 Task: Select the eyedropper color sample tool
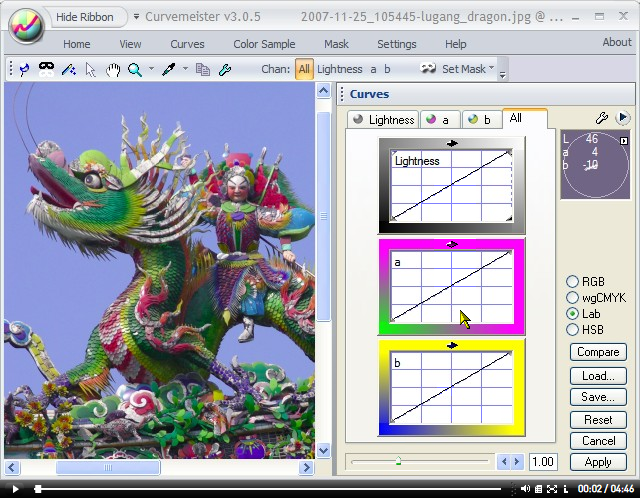point(168,70)
